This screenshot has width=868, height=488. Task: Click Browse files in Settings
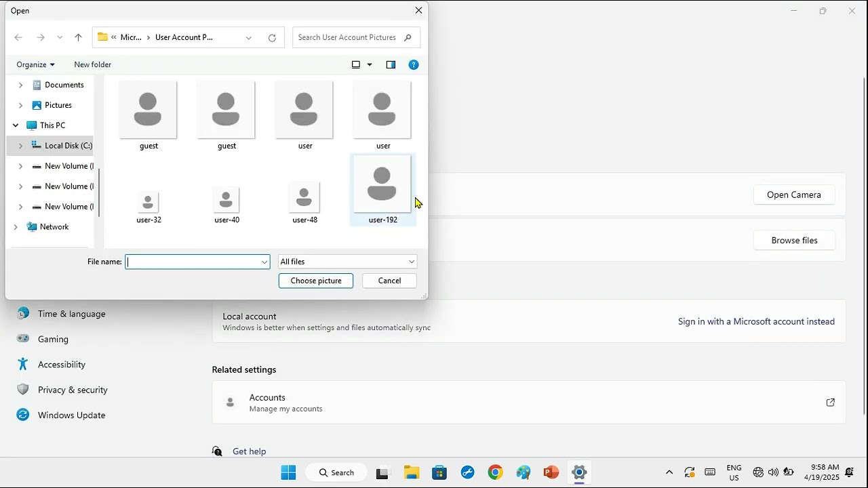pyautogui.click(x=794, y=240)
